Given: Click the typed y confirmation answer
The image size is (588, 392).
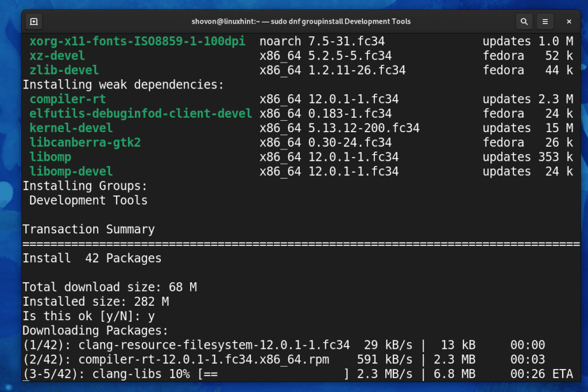Looking at the screenshot, I should coord(150,316).
